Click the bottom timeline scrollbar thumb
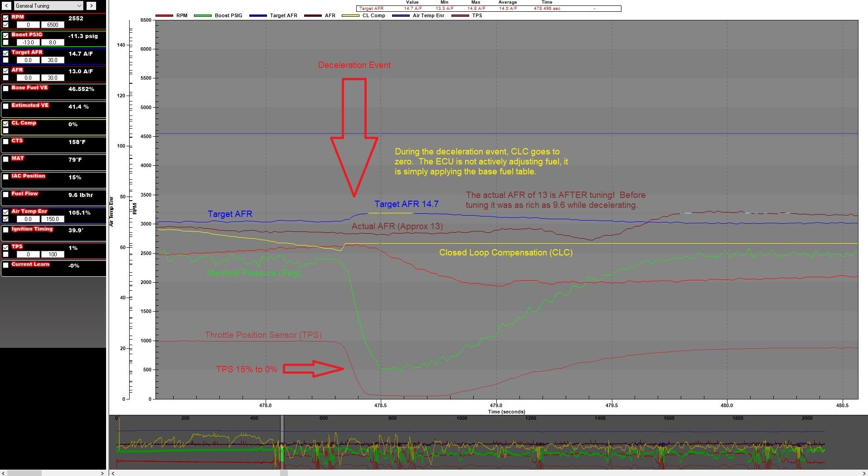868x476 pixels. pos(284,473)
